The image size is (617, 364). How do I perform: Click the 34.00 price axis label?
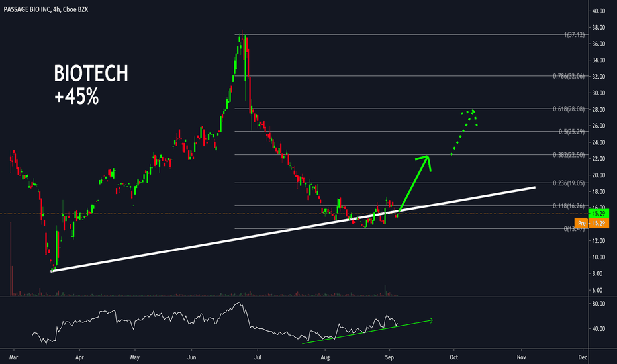point(598,60)
